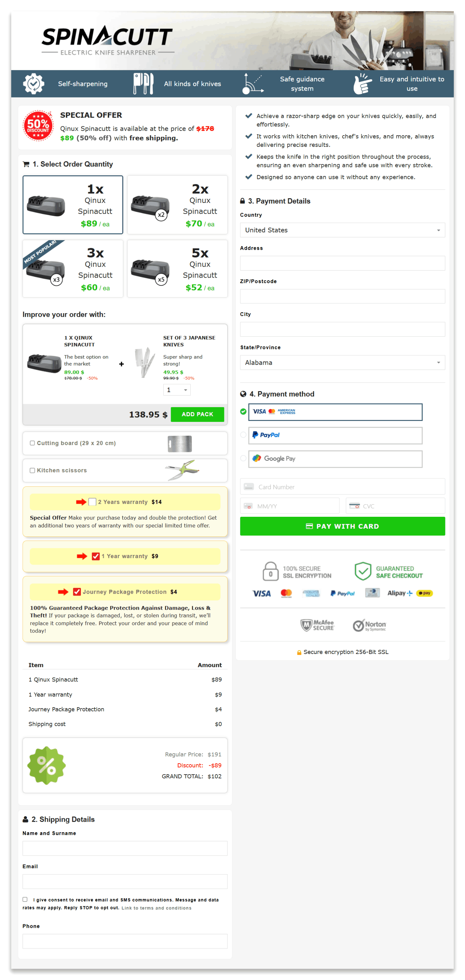Choose the PayPal payment radio button
Viewport: 465px width, 980px height.
tap(243, 435)
